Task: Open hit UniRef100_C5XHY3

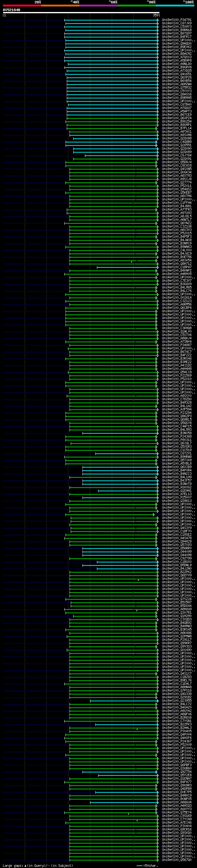Action: [176, 26]
